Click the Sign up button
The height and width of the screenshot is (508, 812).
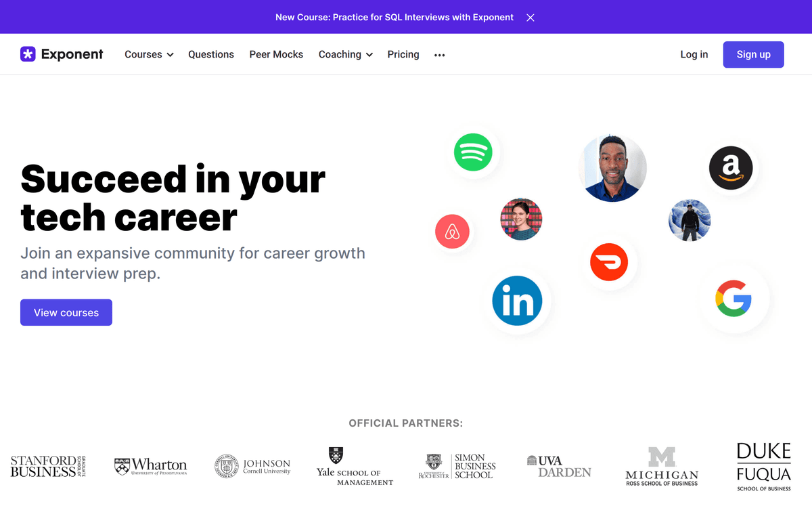click(753, 54)
